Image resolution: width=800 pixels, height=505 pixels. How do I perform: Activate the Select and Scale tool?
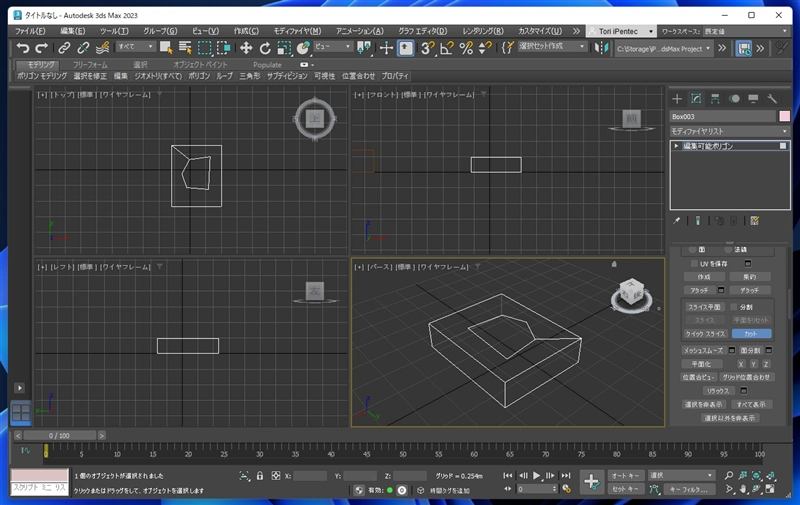(284, 48)
